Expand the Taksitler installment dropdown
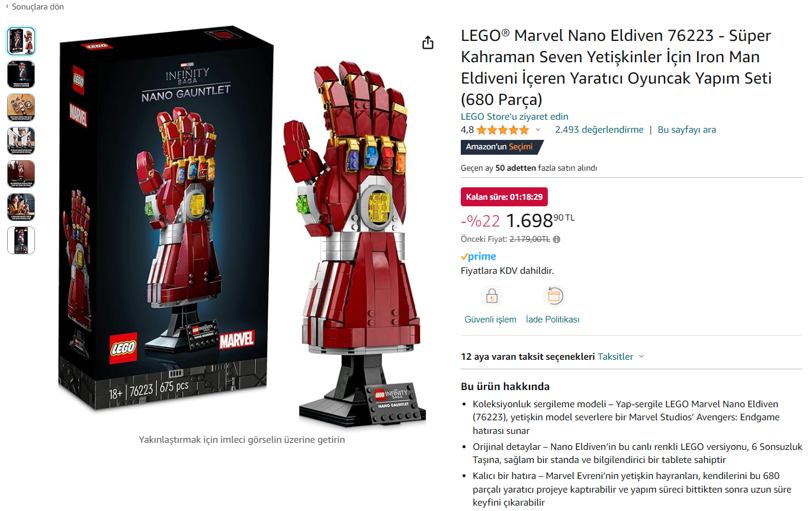Image resolution: width=812 pixels, height=511 pixels. (621, 357)
